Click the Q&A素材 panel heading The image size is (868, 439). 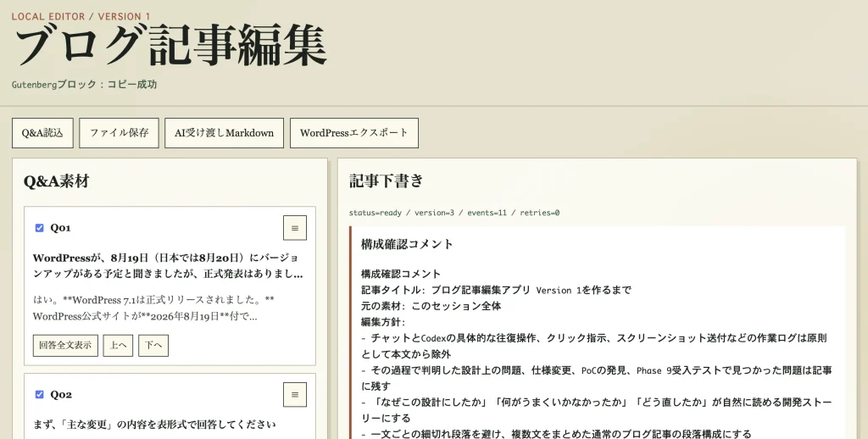57,181
